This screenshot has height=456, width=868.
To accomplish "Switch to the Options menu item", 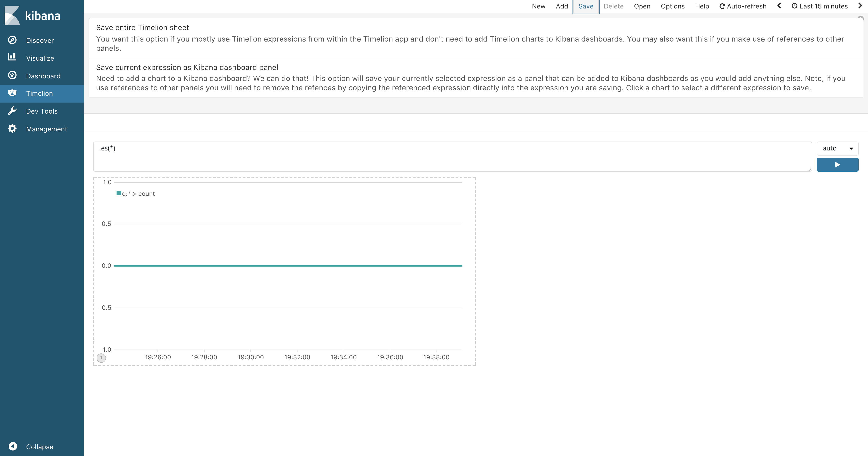I will [x=672, y=6].
